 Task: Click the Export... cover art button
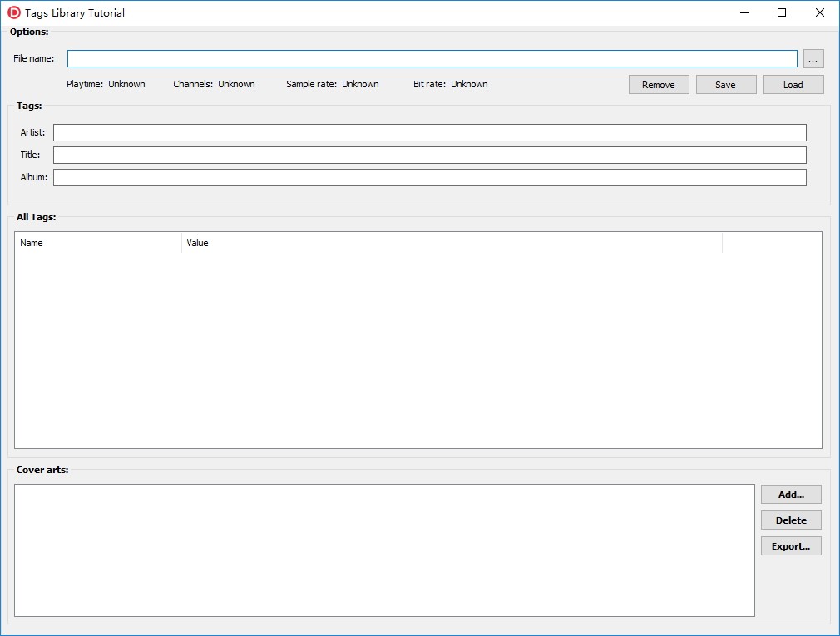791,546
